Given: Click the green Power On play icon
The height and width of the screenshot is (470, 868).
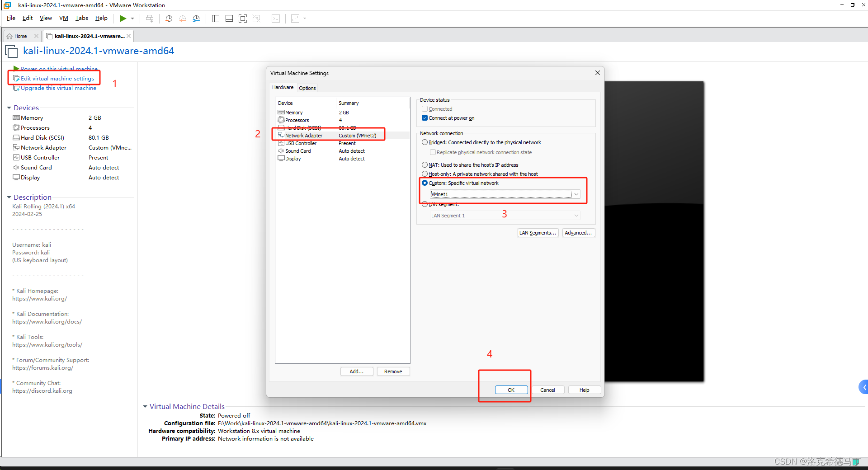Looking at the screenshot, I should coord(123,19).
